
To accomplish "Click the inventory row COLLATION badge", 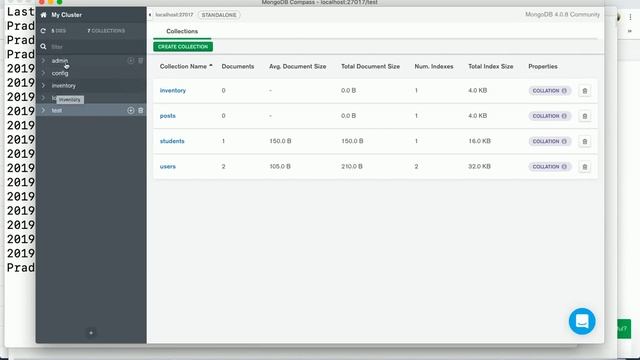I will [x=550, y=91].
